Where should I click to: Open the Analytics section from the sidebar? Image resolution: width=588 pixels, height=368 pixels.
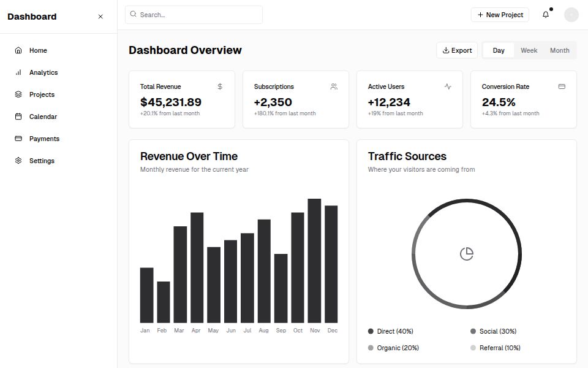point(43,72)
